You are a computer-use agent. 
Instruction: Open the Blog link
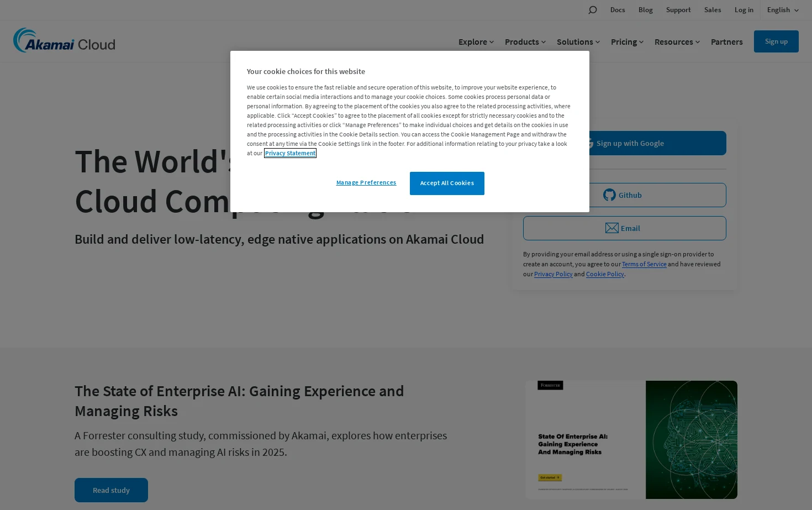coord(646,10)
